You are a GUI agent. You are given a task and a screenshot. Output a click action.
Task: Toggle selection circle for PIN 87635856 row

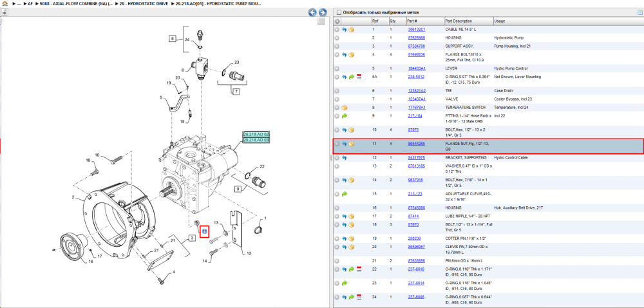tap(337, 261)
